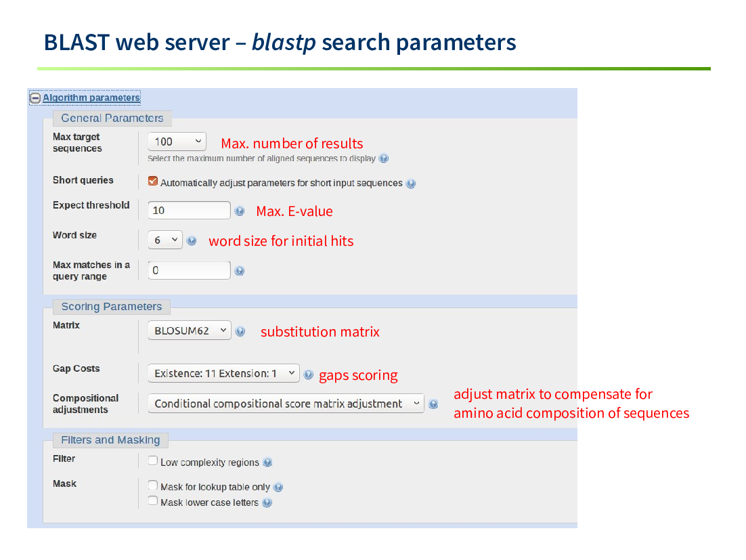The image size is (746, 560).
Task: Enable Low complexity regions filter
Action: (x=153, y=460)
